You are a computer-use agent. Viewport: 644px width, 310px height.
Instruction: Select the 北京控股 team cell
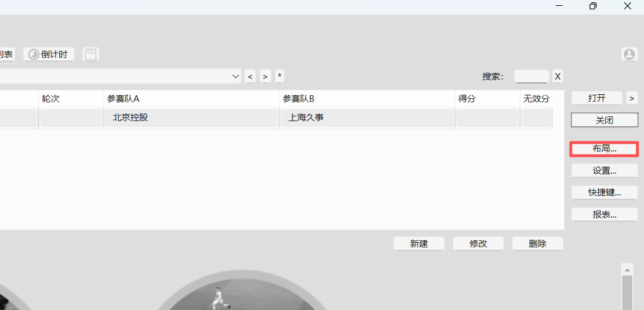[191, 118]
